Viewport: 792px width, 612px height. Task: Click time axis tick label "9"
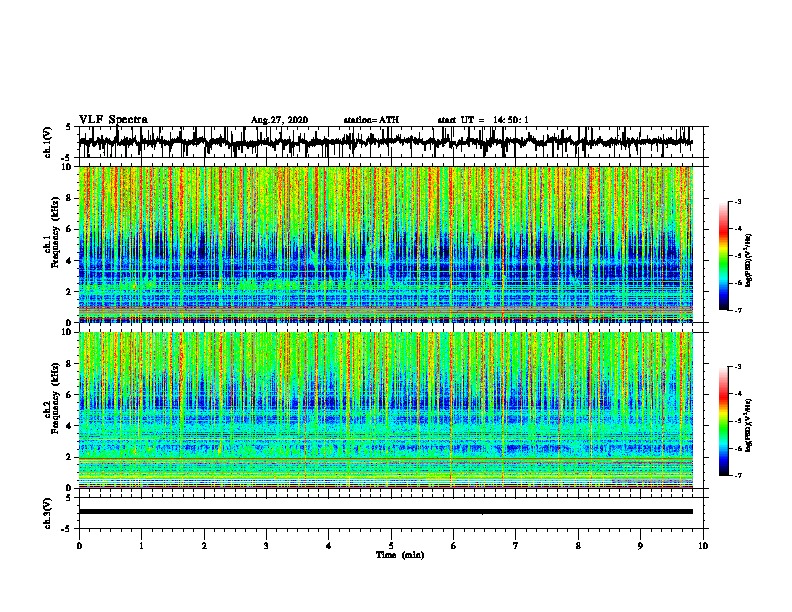[640, 546]
